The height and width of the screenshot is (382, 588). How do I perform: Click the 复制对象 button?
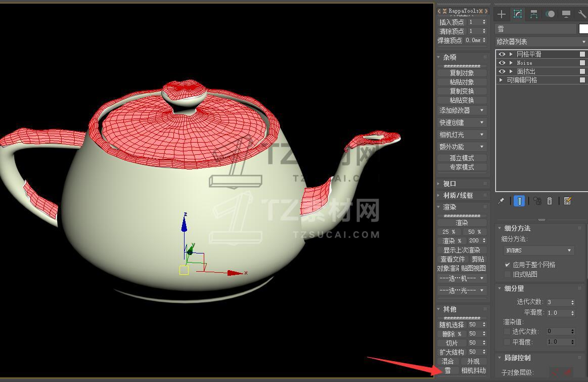tap(462, 73)
